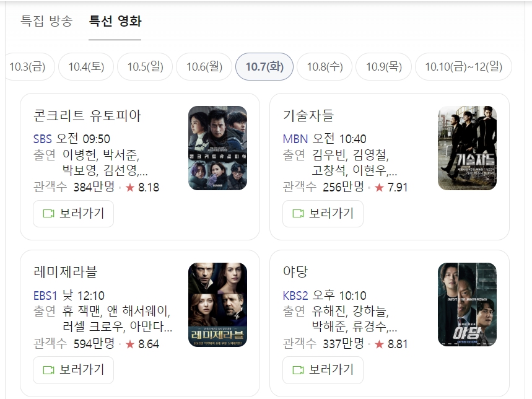This screenshot has width=532, height=399.
Task: Select the 10.10(금)~12(일) date range chip
Action: [x=463, y=66]
